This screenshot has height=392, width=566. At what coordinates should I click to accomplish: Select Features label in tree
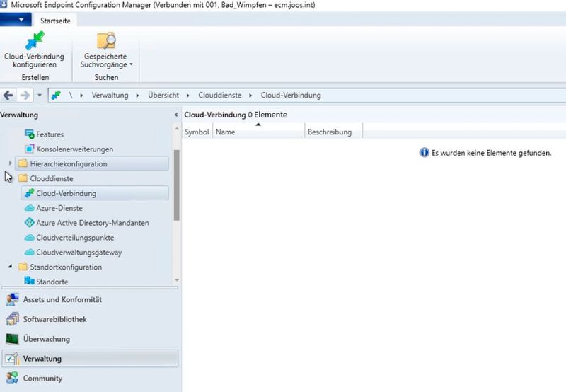(50, 134)
